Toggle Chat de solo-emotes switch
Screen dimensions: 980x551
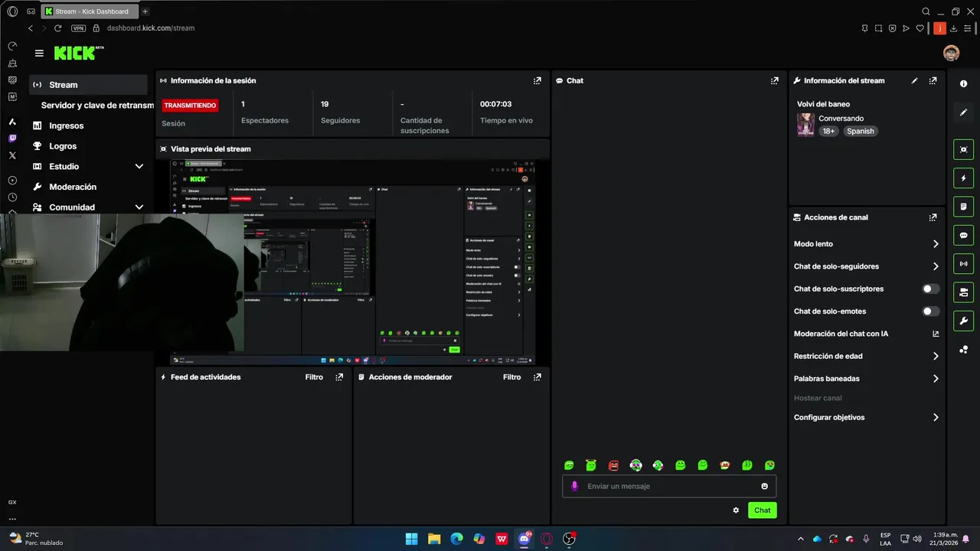point(930,311)
